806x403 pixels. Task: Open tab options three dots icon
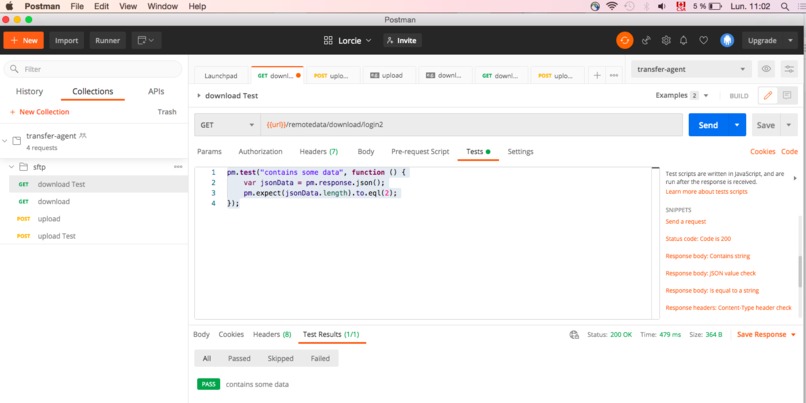[x=614, y=75]
